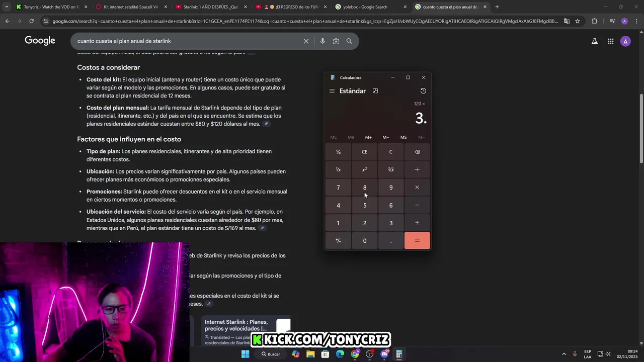Bookmark this page with star icon
The height and width of the screenshot is (362, 644).
[x=578, y=21]
